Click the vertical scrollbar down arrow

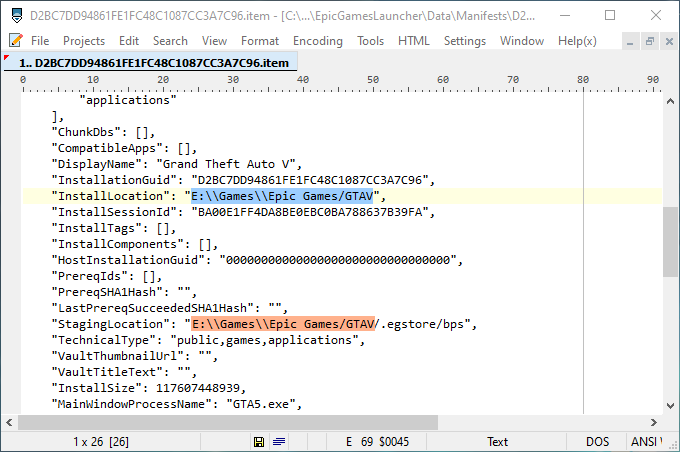coord(670,406)
